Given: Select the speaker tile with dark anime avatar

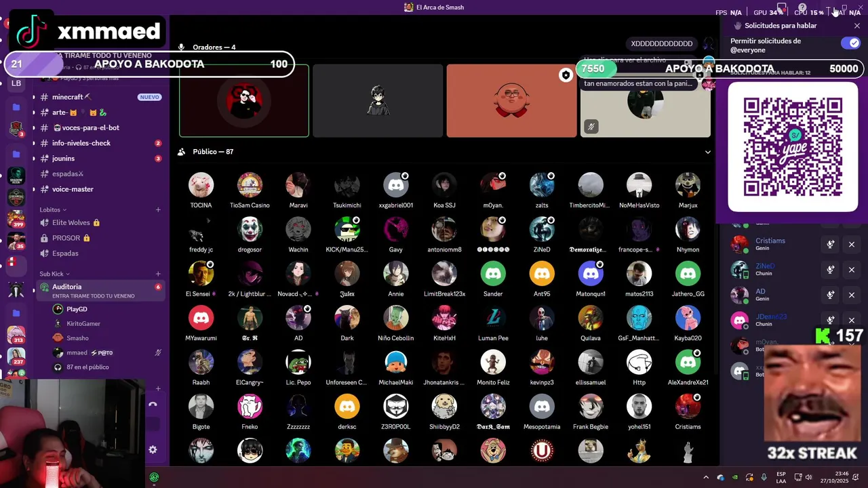Looking at the screenshot, I should tap(378, 101).
